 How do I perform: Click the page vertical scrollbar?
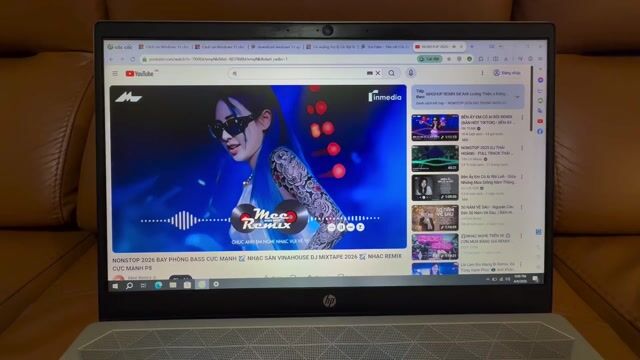[531, 99]
